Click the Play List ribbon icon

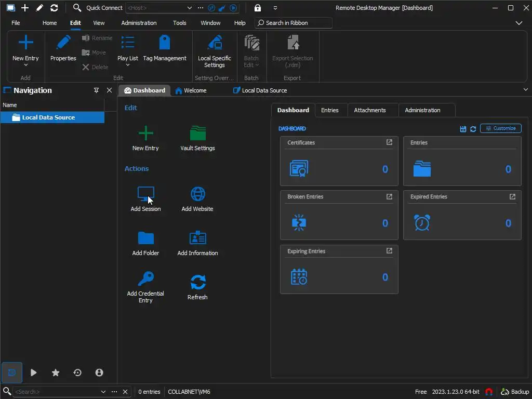(x=128, y=43)
